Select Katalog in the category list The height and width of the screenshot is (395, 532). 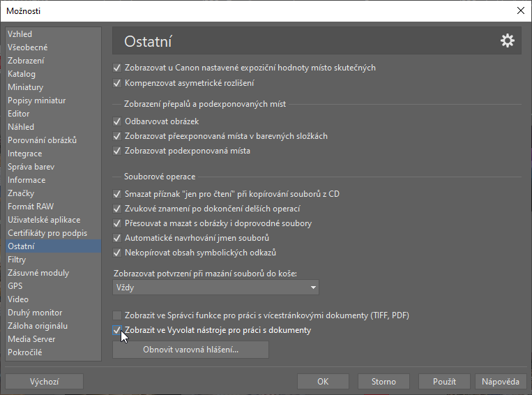[x=53, y=74]
